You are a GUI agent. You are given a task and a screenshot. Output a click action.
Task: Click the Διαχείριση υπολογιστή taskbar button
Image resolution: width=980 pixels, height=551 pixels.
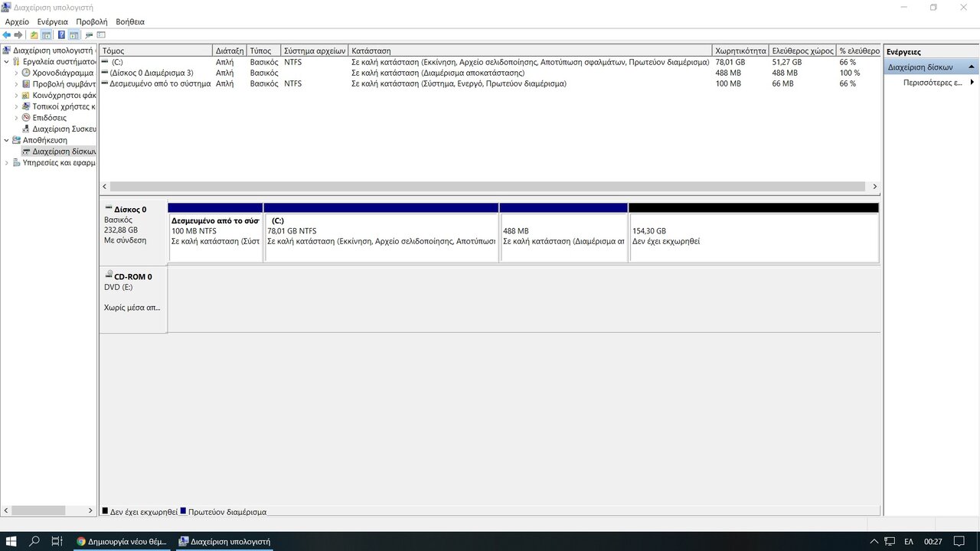coord(225,541)
